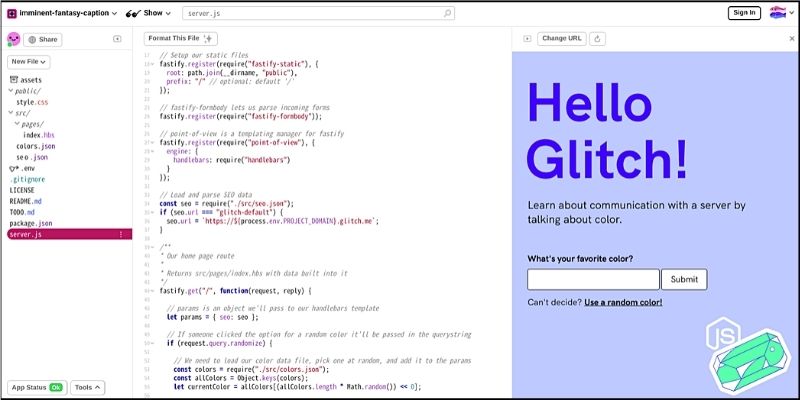Open the server.js options menu dots
Screen dimensions: 800x400
pos(121,234)
